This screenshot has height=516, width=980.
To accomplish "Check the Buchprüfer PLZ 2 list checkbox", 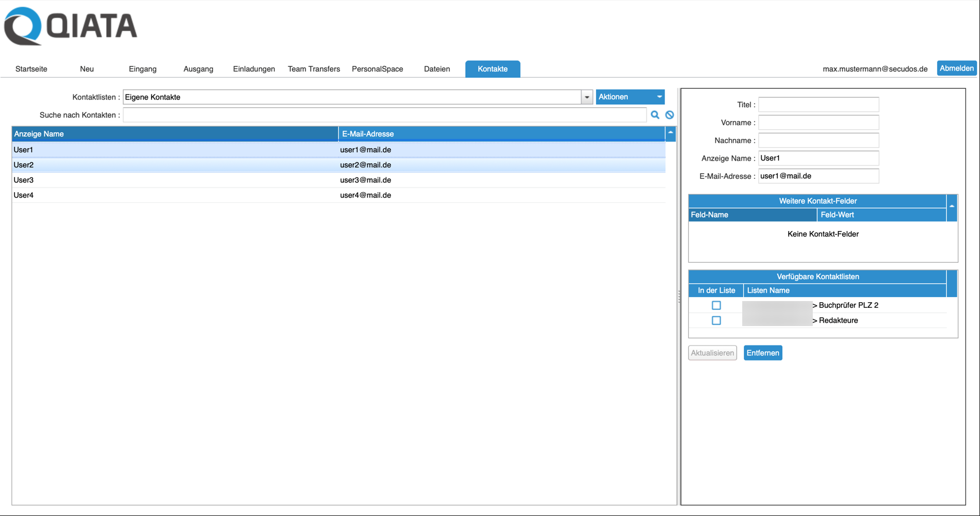I will pyautogui.click(x=716, y=305).
